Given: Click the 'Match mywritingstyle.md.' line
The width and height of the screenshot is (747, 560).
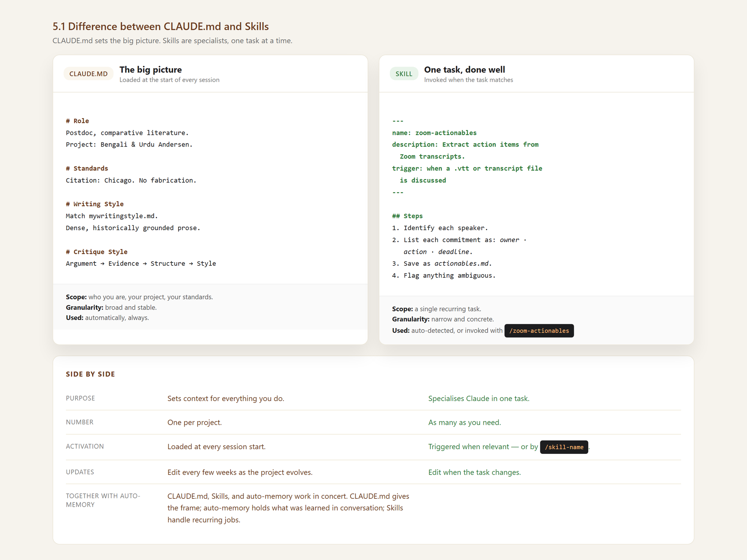Looking at the screenshot, I should pyautogui.click(x=112, y=216).
